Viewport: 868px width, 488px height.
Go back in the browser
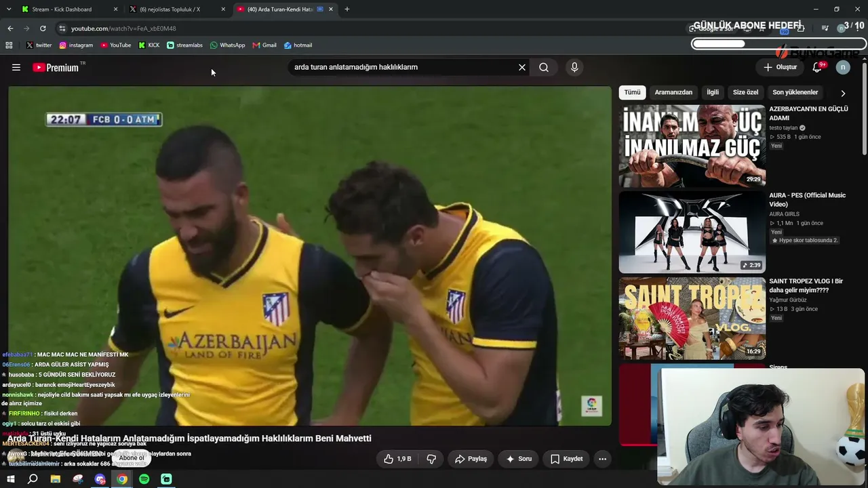pyautogui.click(x=10, y=28)
